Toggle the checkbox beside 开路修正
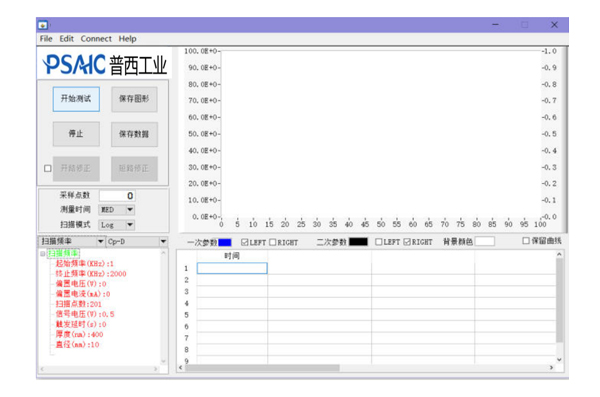Image resolution: width=600 pixels, height=397 pixels. point(47,168)
